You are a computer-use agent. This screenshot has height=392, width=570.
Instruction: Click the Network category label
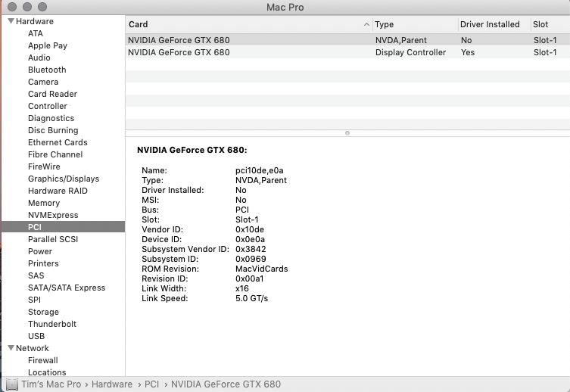click(x=33, y=348)
